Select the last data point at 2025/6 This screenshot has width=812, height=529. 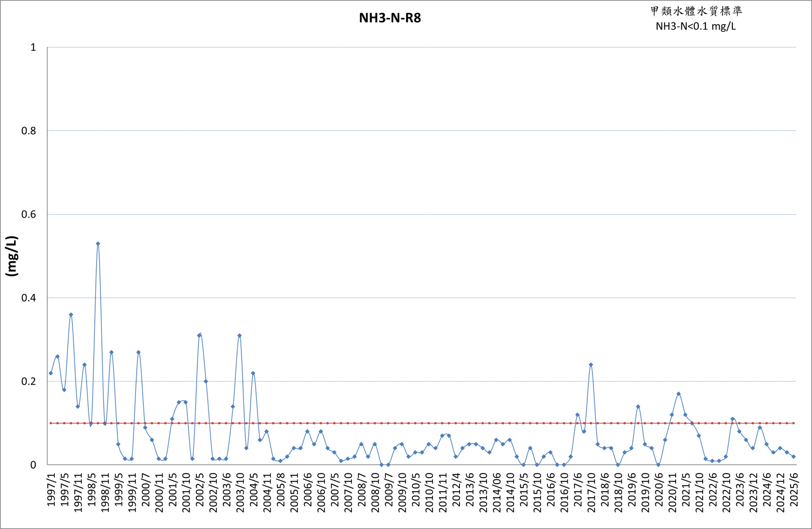(x=794, y=457)
